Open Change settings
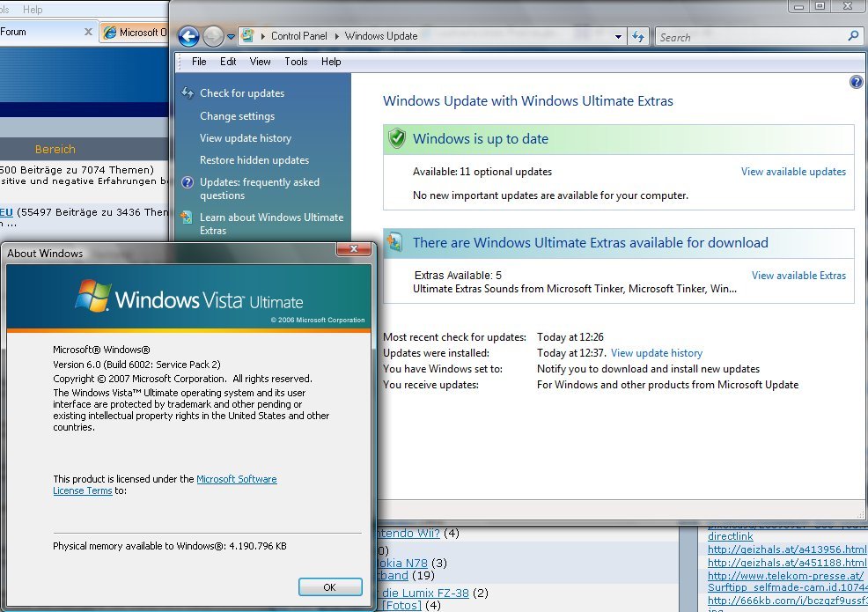This screenshot has width=868, height=612. coord(237,115)
